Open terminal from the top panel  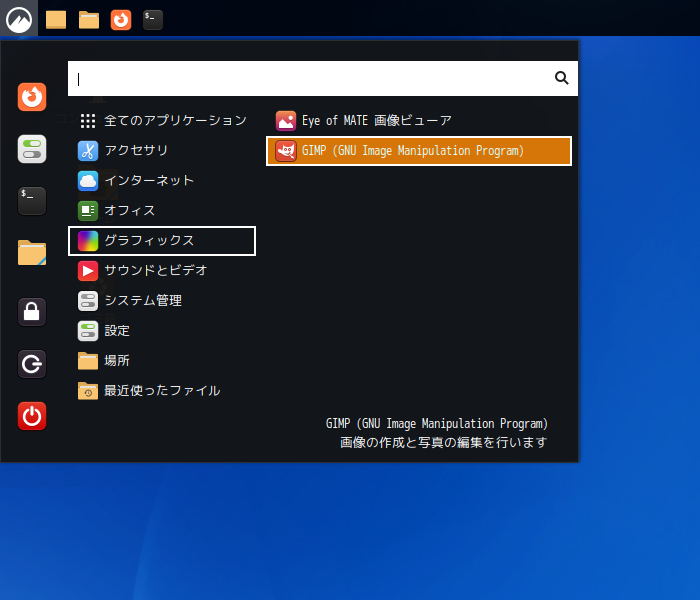(153, 20)
